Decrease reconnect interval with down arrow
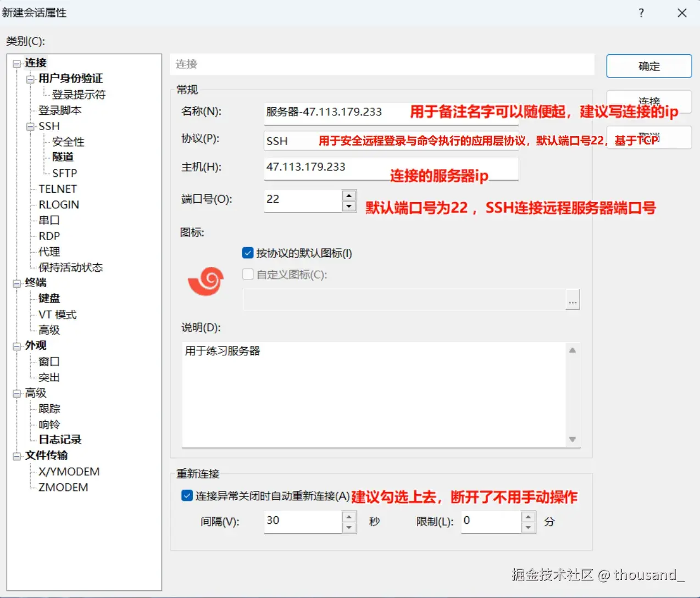 [349, 528]
